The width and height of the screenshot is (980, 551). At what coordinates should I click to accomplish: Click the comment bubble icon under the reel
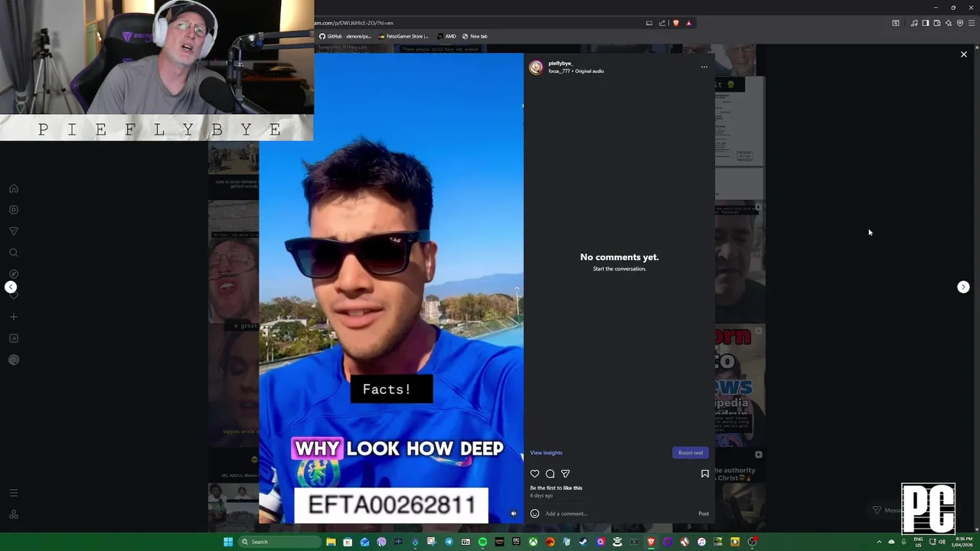[x=550, y=474]
